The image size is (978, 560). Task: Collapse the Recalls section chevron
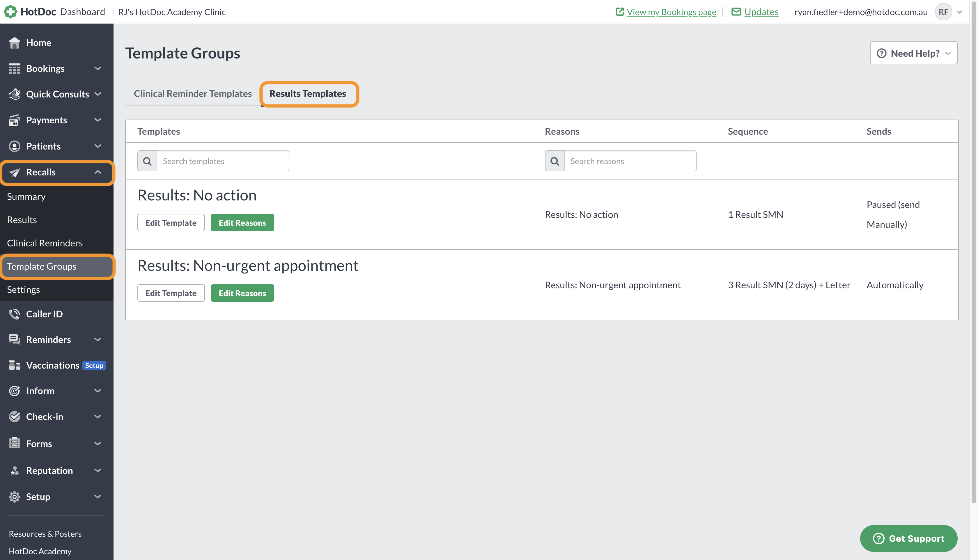pos(98,172)
